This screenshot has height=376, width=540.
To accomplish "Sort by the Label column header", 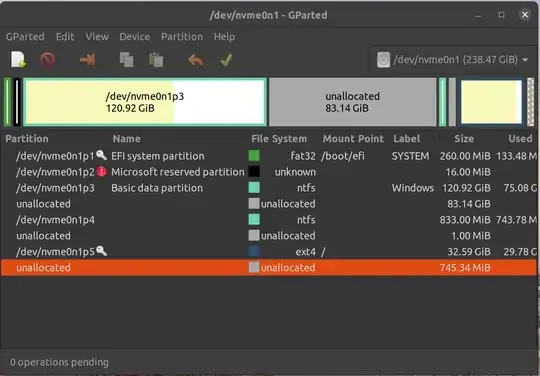I will click(x=407, y=139).
